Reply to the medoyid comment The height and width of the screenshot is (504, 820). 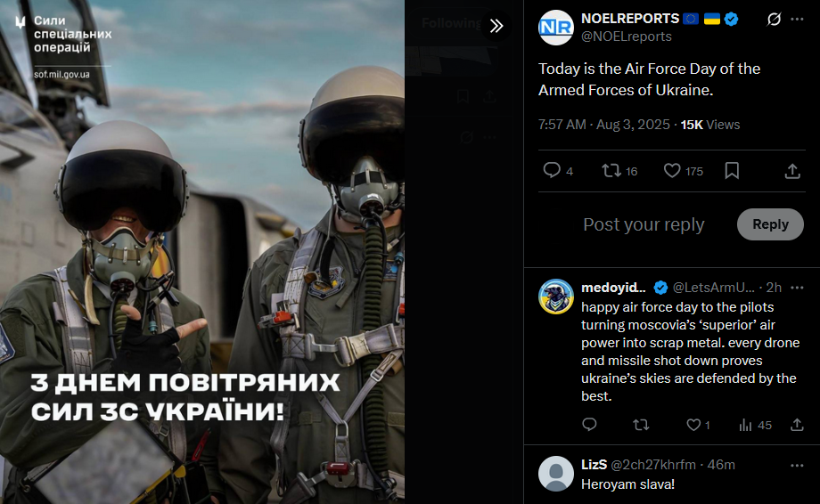(589, 425)
